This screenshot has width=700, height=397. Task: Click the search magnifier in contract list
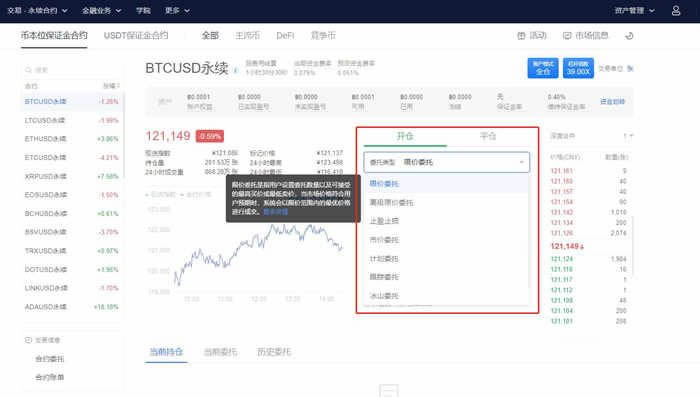coord(29,70)
